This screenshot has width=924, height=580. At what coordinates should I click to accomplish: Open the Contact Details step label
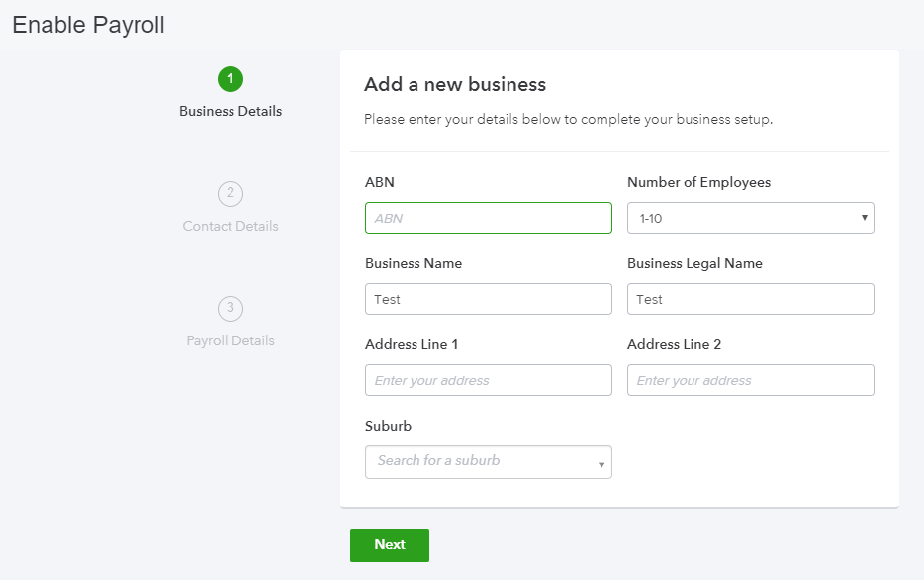click(x=231, y=226)
